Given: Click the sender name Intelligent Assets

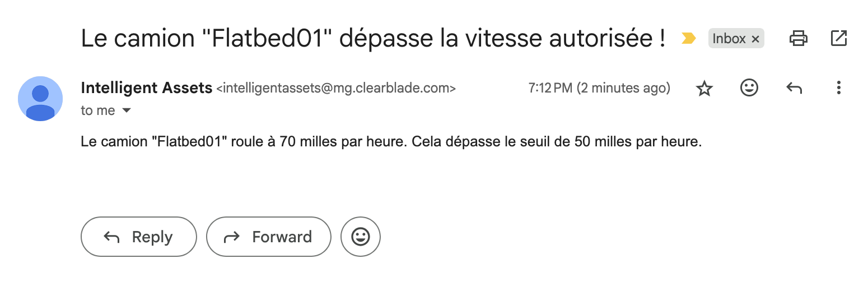Looking at the screenshot, I should point(147,88).
